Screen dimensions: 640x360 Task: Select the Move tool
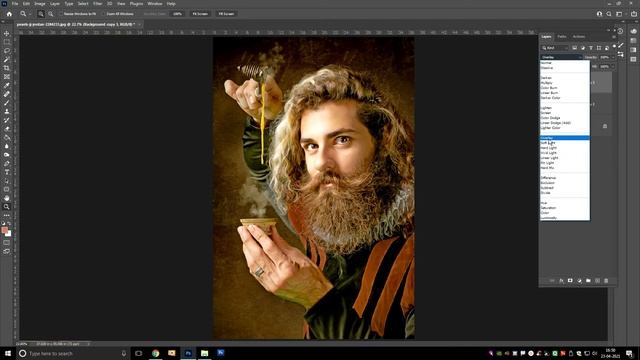pos(7,33)
